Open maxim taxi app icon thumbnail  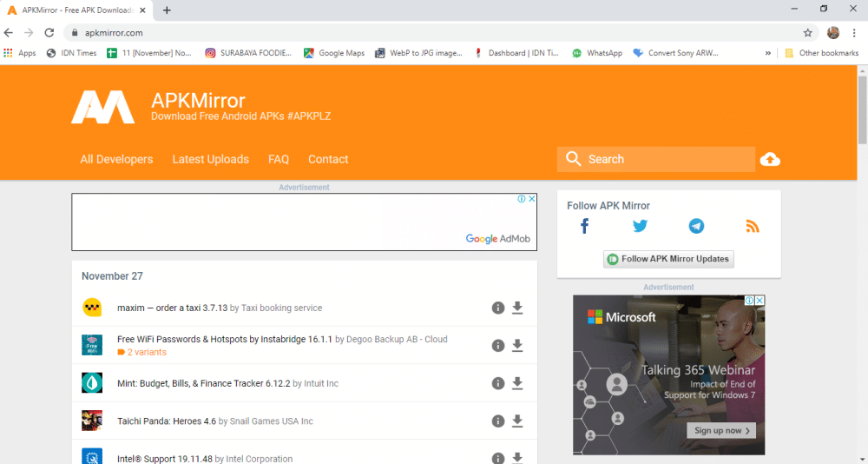pyautogui.click(x=92, y=308)
